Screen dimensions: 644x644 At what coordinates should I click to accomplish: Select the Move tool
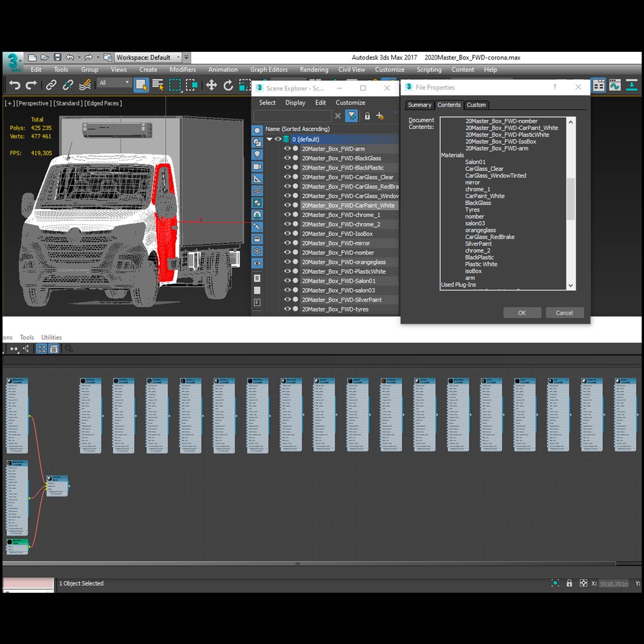pos(212,85)
